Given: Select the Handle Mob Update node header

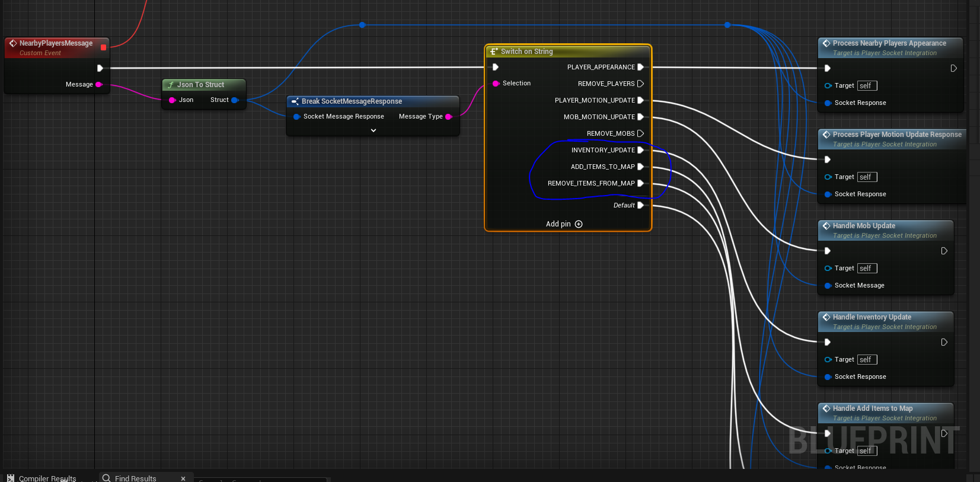Looking at the screenshot, I should [886, 230].
